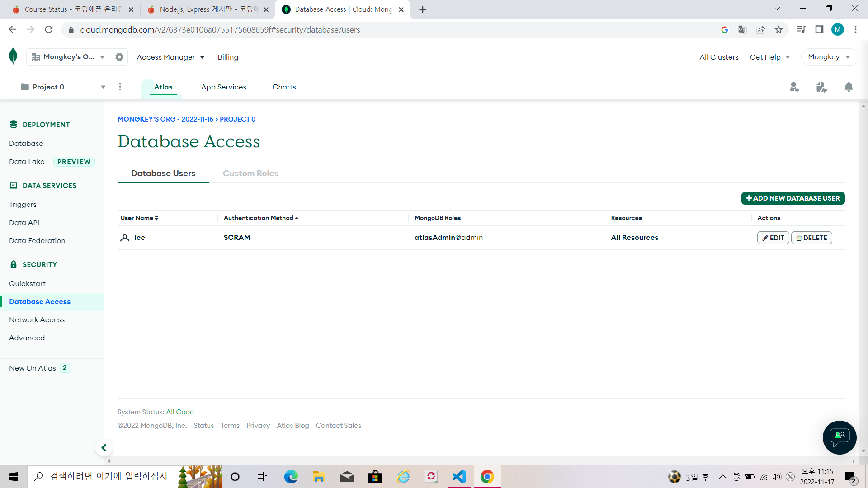Screen dimensions: 868x488
Task: Switch to App Services tab
Action: 224,87
